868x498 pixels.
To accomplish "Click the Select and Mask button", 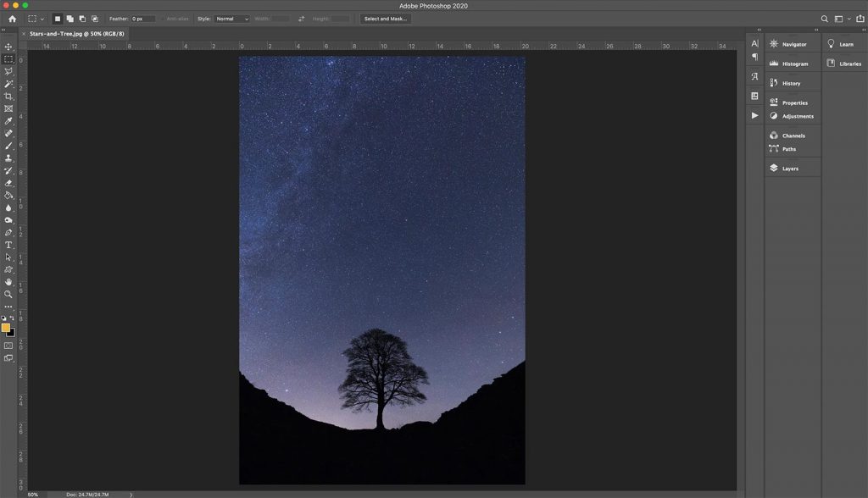I will tap(386, 18).
